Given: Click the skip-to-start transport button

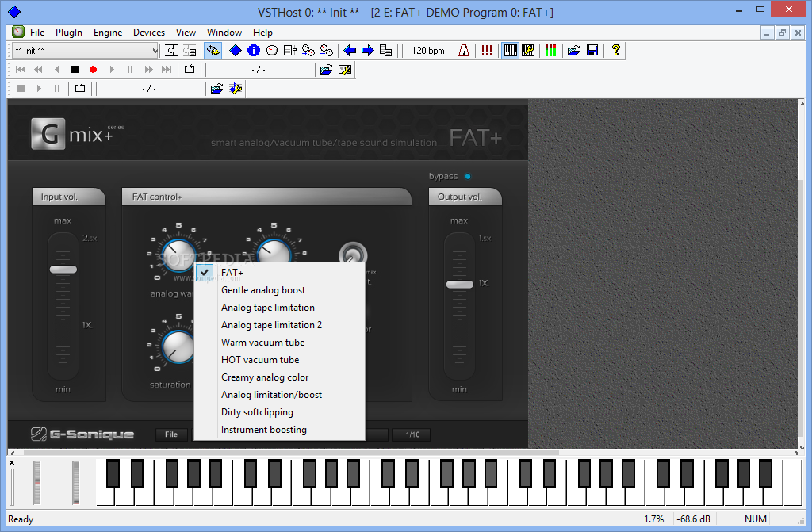Looking at the screenshot, I should (21, 70).
